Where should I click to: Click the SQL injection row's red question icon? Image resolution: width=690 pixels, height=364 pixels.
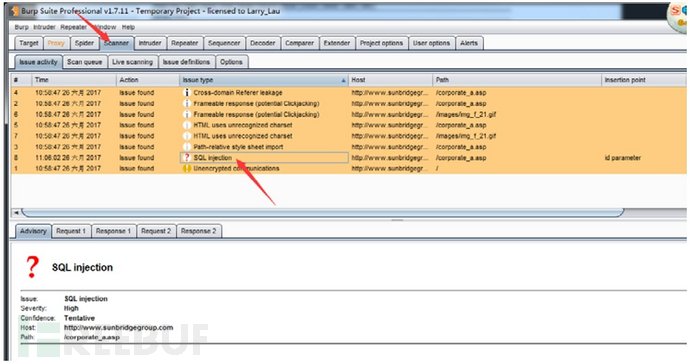pyautogui.click(x=187, y=158)
